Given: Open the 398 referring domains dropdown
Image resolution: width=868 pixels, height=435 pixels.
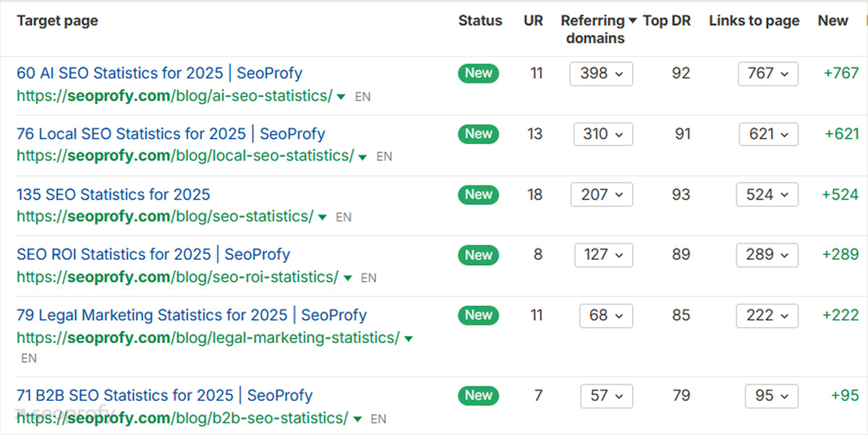Looking at the screenshot, I should pos(601,73).
